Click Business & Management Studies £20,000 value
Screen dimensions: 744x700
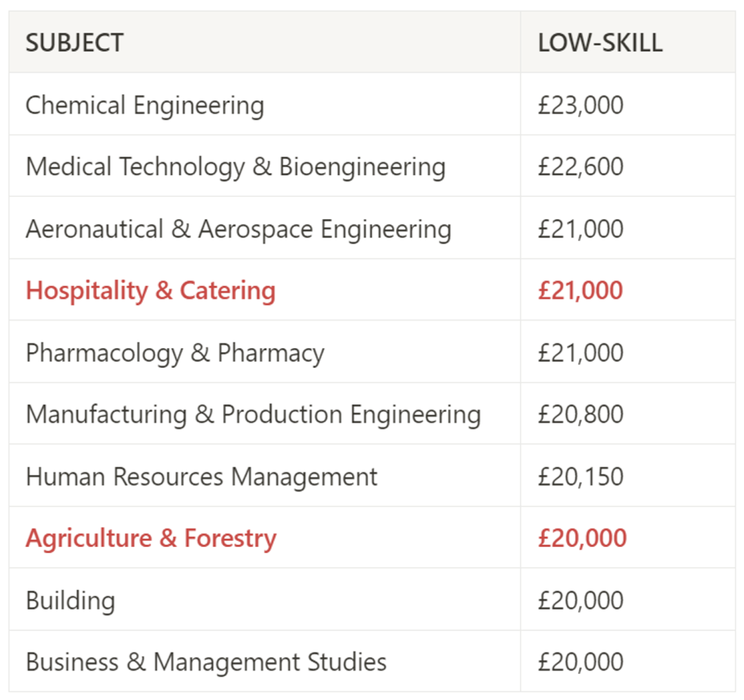(580, 662)
